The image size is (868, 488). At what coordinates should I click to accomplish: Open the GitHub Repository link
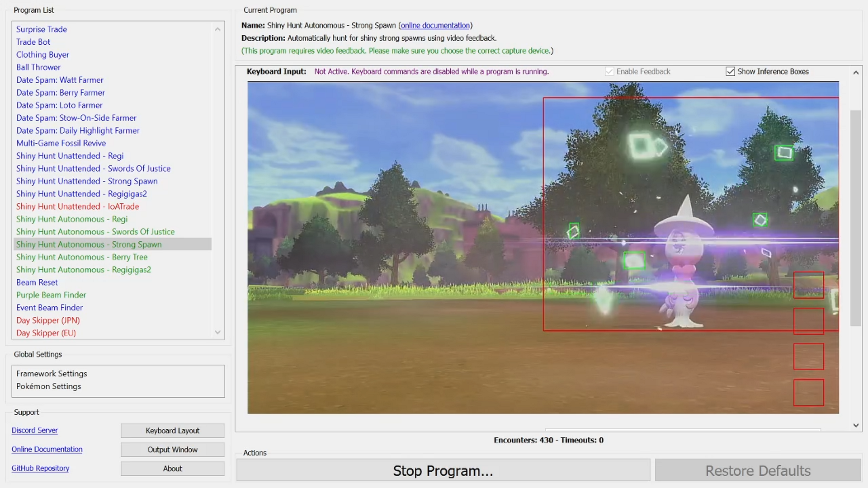[40, 468]
